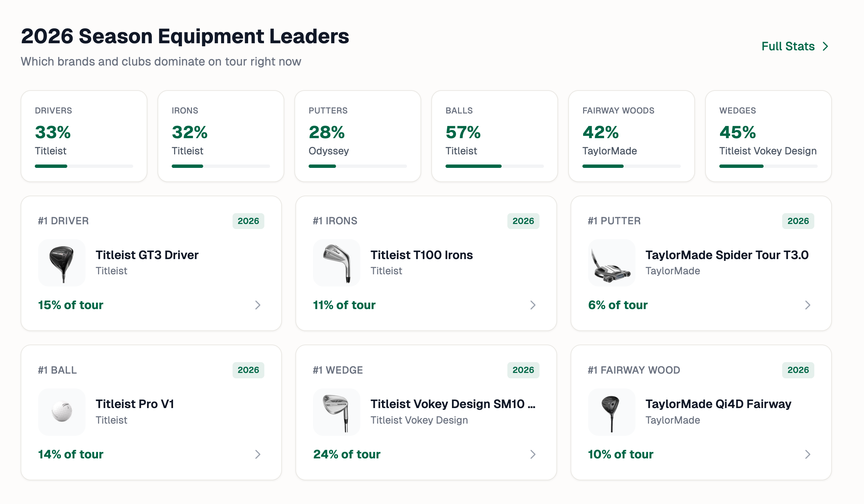
Task: Click the 2026 badge on #1 Irons
Action: click(523, 221)
